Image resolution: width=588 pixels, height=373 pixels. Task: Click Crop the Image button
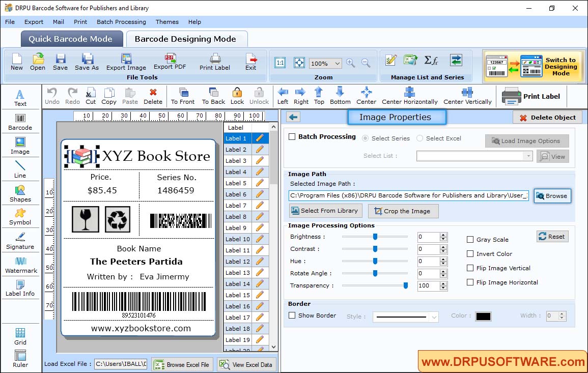403,211
